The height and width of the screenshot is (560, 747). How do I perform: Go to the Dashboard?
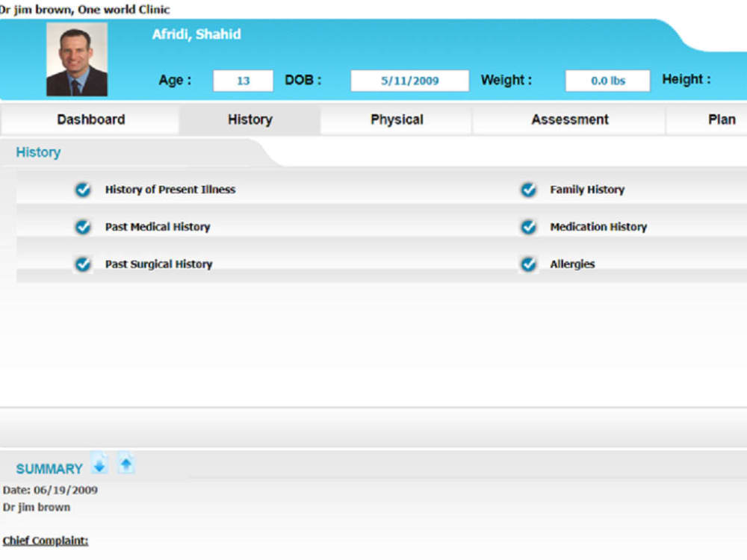90,119
